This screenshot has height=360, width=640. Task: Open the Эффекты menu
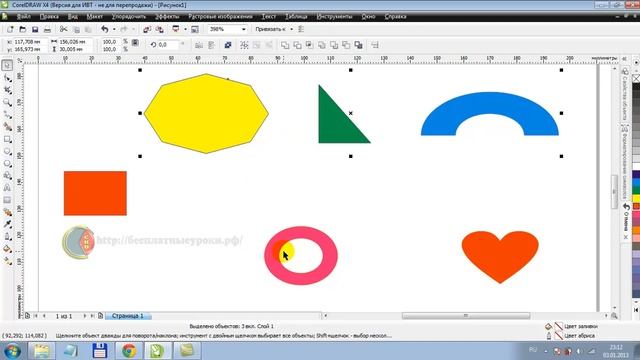pyautogui.click(x=167, y=17)
